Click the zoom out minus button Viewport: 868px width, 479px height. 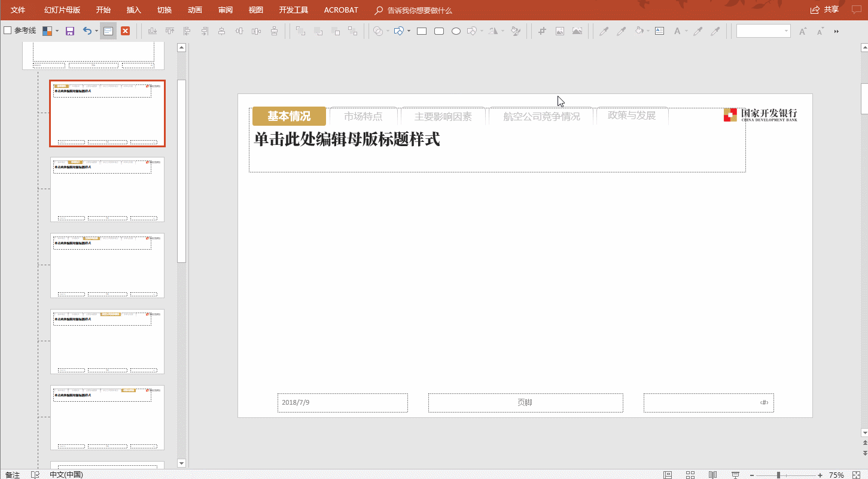752,475
